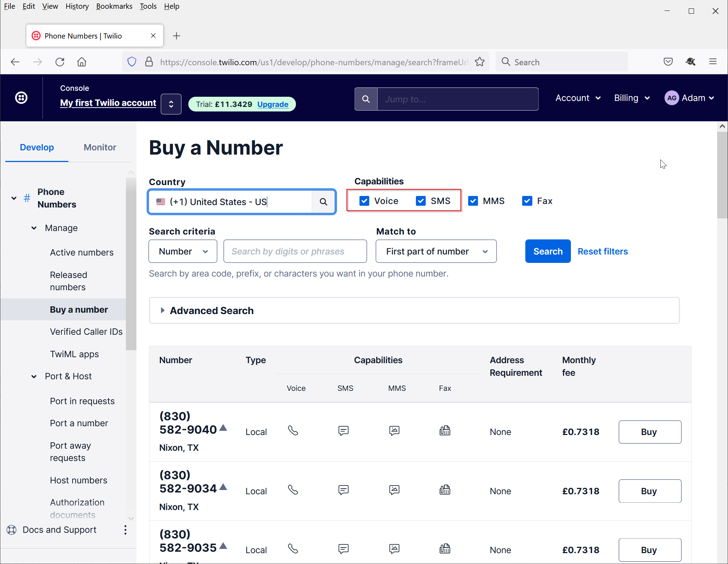Screen dimensions: 728x564
Task: Uncheck the MMS capability checkbox
Action: (x=473, y=201)
